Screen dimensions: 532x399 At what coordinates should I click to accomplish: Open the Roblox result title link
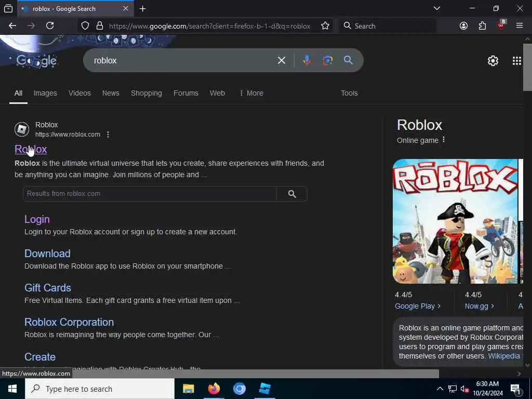(x=31, y=149)
